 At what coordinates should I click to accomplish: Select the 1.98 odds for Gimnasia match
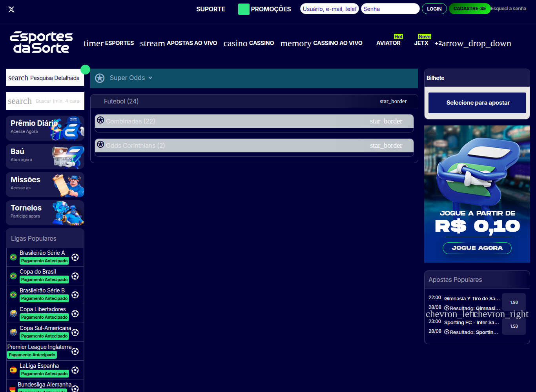point(514,302)
